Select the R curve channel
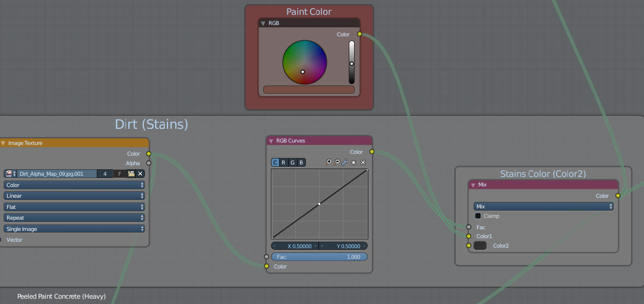The width and height of the screenshot is (644, 304). [x=284, y=163]
